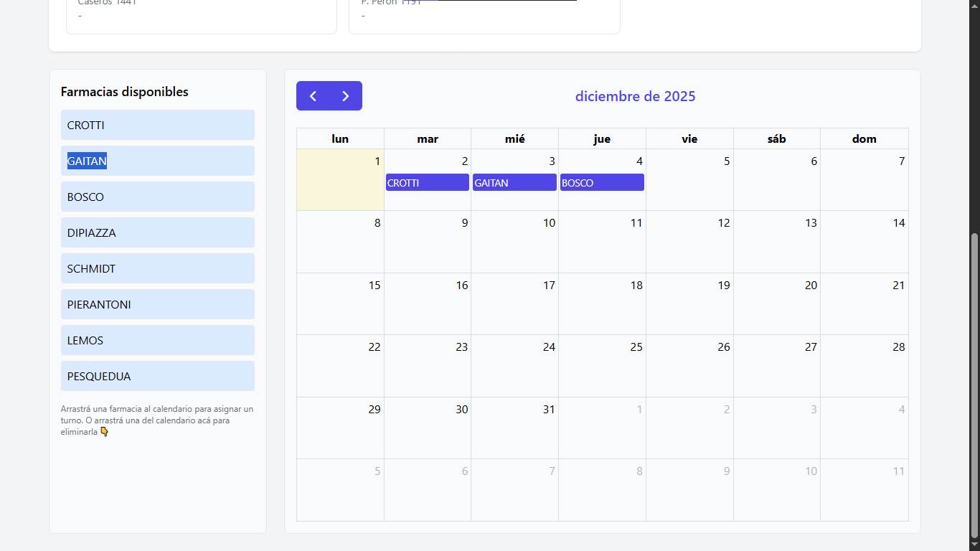Viewport: 980px width, 551px height.
Task: Go to previous month with left chevron
Action: [x=313, y=96]
